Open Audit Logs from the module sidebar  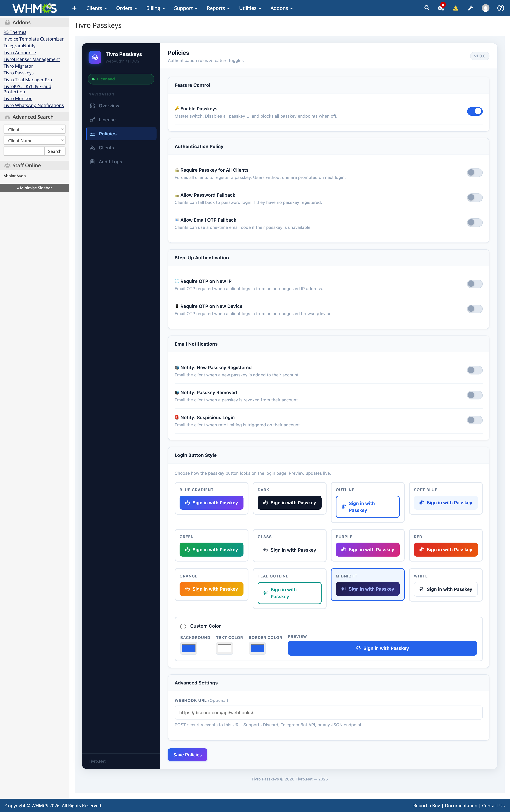tap(110, 162)
